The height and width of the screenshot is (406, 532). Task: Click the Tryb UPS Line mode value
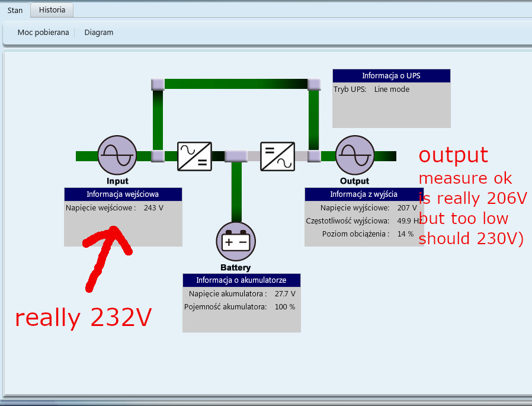(x=392, y=89)
